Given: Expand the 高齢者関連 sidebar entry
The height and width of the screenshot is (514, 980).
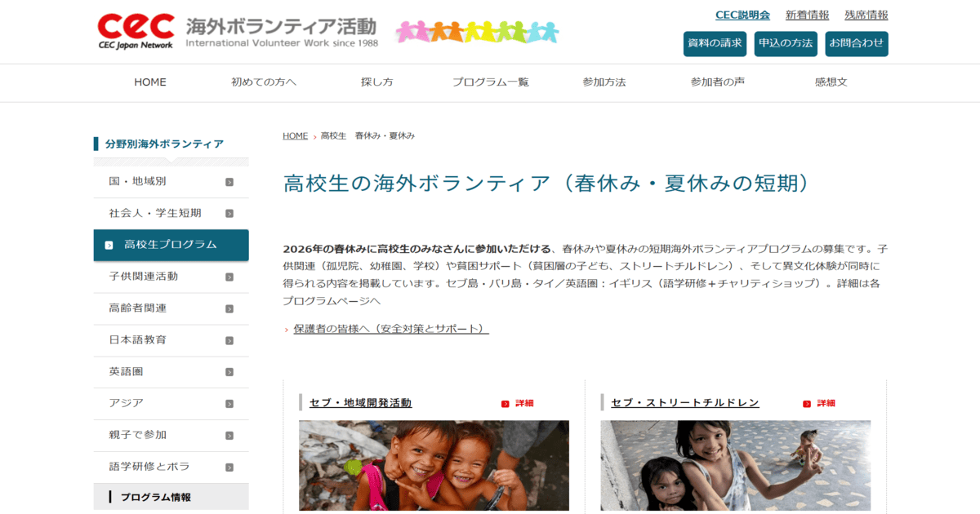Looking at the screenshot, I should tap(171, 308).
